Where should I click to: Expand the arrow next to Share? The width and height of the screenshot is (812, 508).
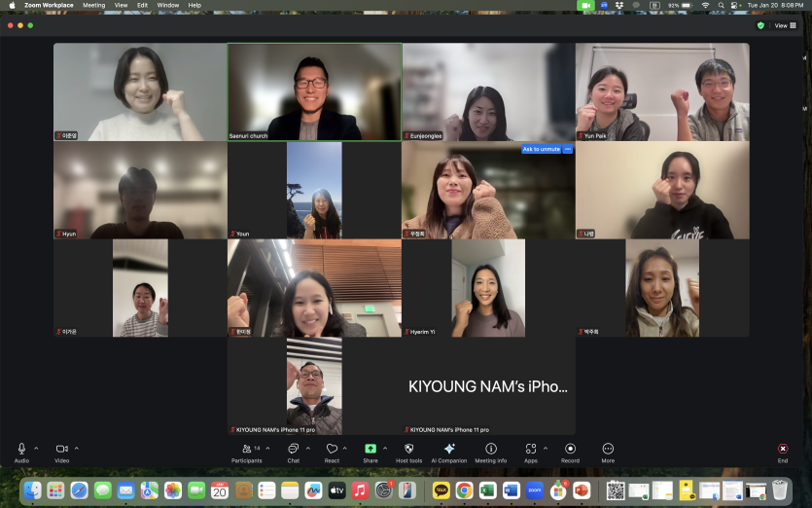click(x=385, y=449)
